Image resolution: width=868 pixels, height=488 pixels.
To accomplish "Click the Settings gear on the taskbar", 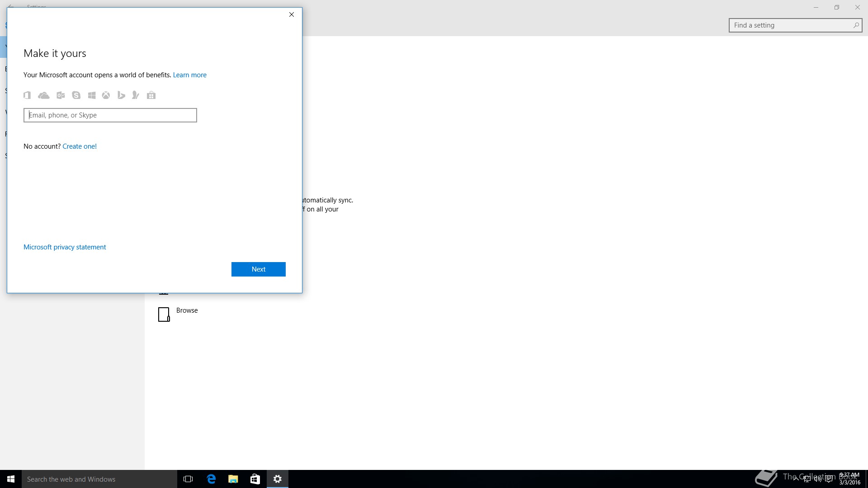I will coord(278,479).
